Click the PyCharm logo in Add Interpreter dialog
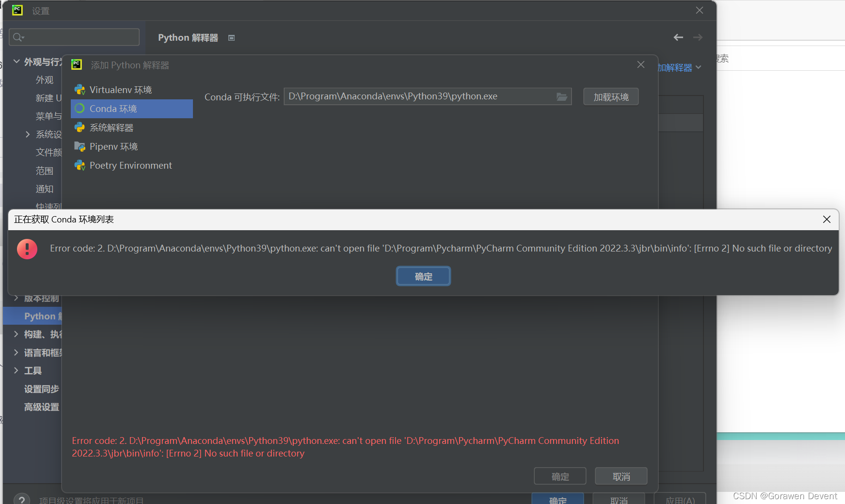845x504 pixels. (x=77, y=64)
